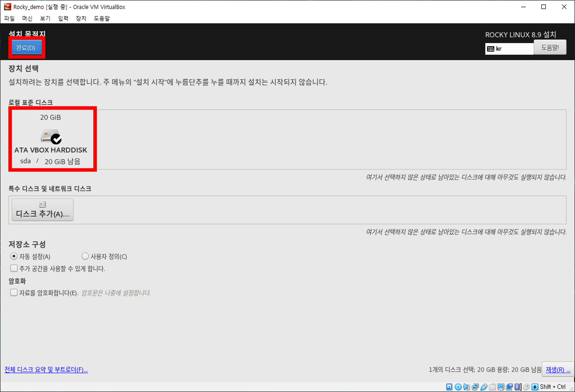Click the shared folders status icon

coord(492,387)
